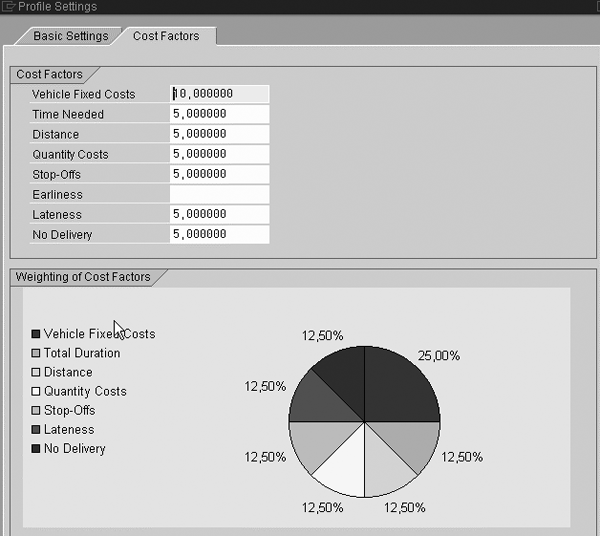Click the No Delivery legend swatch
This screenshot has height=536, width=600.
coord(36,448)
